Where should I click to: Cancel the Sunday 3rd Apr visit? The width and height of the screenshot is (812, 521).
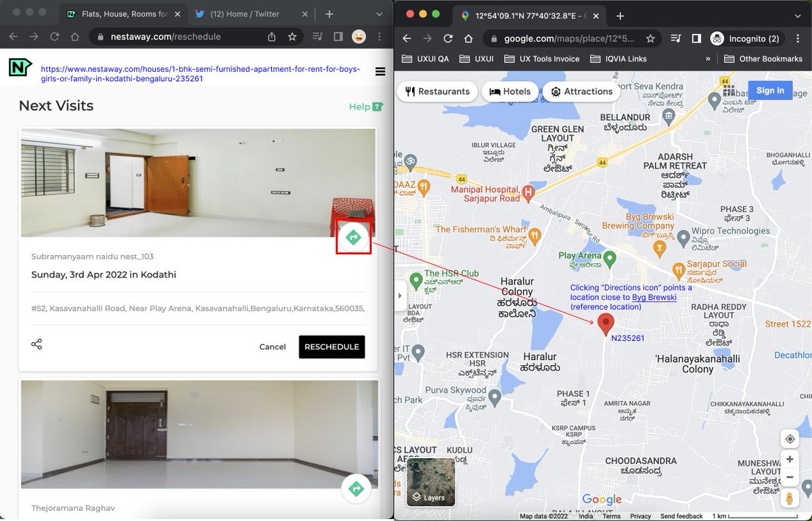(x=272, y=346)
